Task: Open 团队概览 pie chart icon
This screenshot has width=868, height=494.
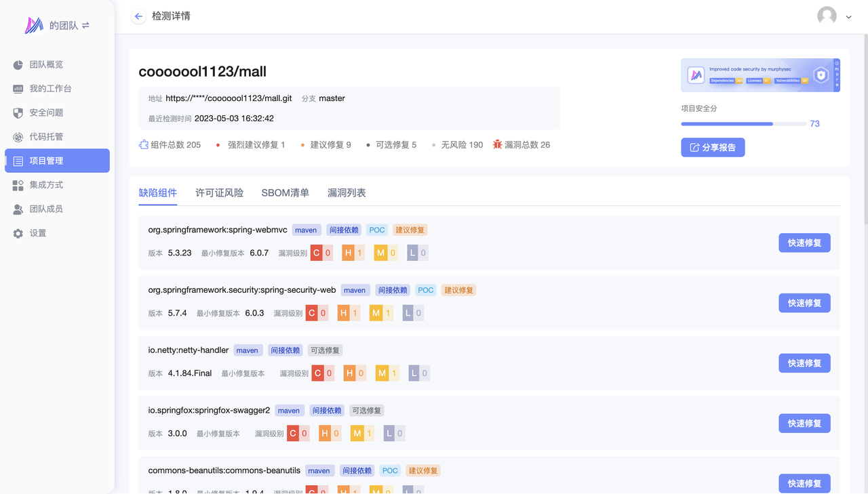Action: tap(18, 65)
